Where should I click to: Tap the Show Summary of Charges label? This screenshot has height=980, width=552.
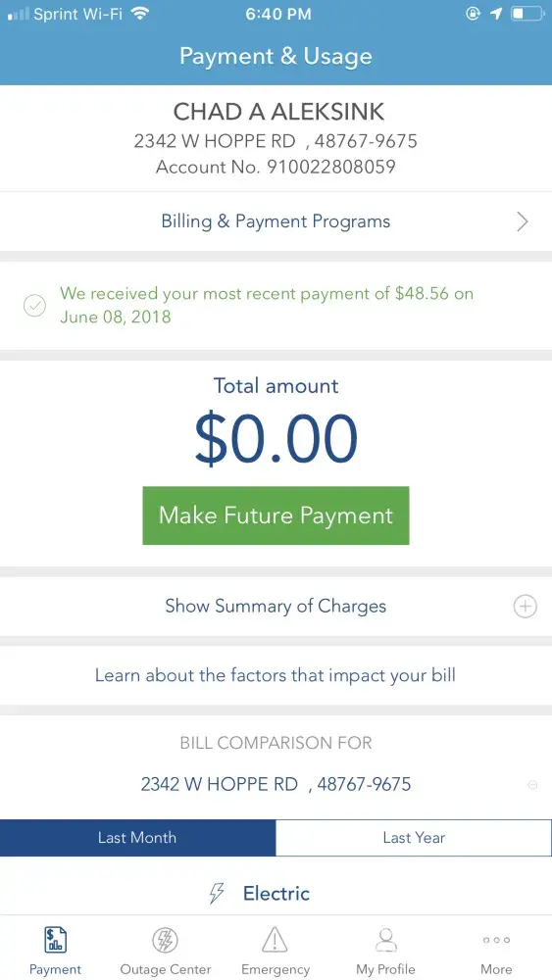pos(276,607)
